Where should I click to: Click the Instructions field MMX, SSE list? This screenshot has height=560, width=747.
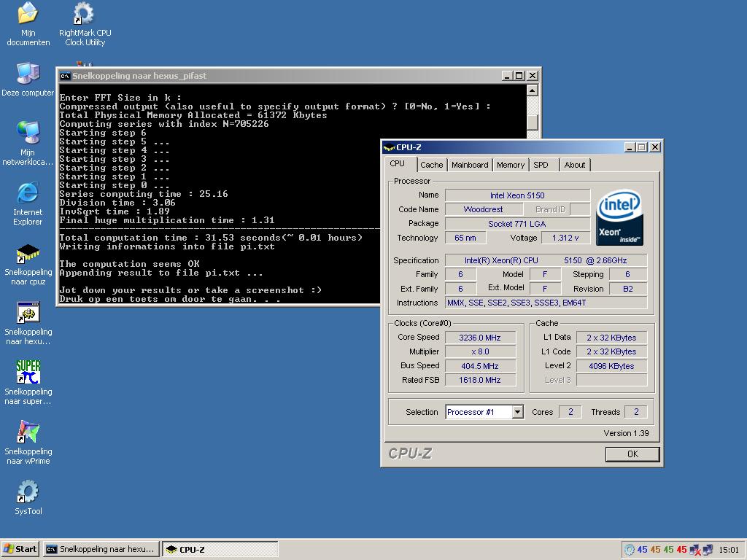[x=546, y=303]
